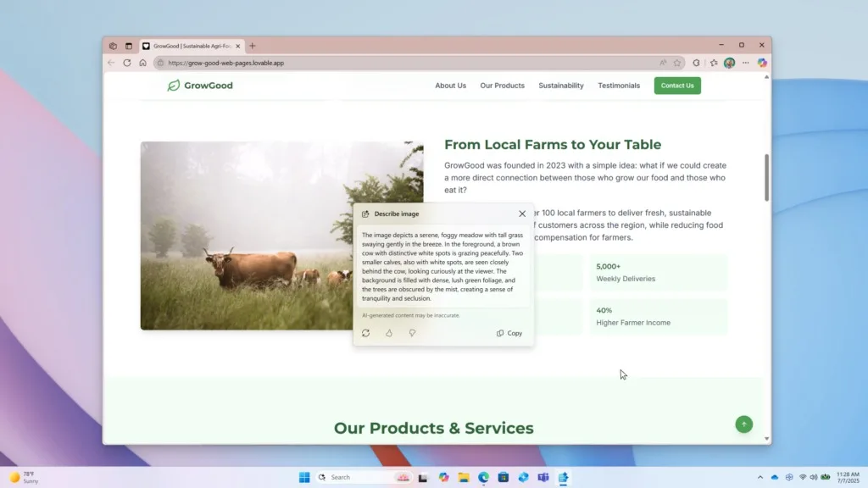Open a new browser tab
The image size is (868, 488).
click(x=253, y=46)
